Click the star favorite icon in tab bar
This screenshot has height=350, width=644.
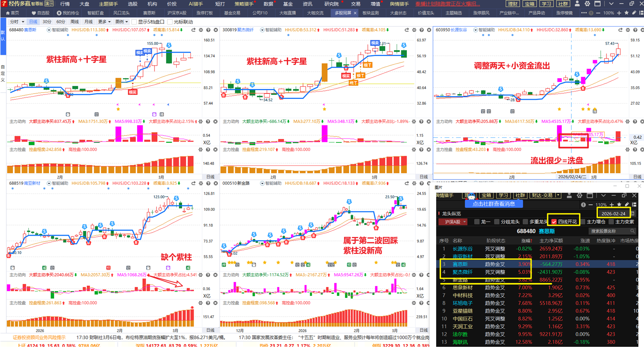tap(627, 13)
